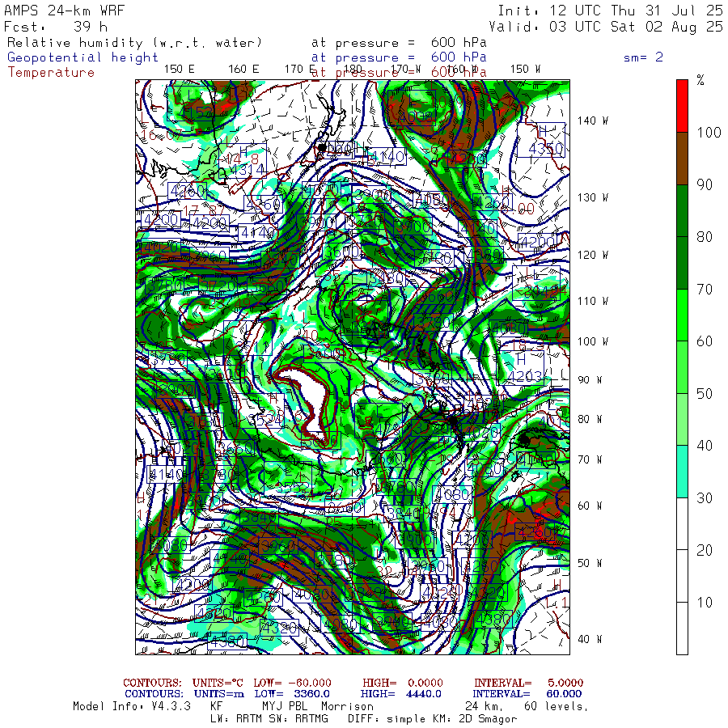This screenshot has width=728, height=728.
Task: Click the dark green 80–90% color bar segment
Action: [x=682, y=211]
